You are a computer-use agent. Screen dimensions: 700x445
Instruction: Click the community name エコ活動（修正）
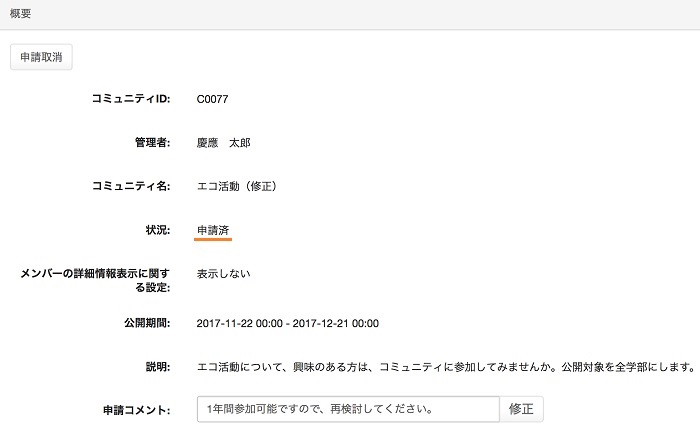(236, 186)
